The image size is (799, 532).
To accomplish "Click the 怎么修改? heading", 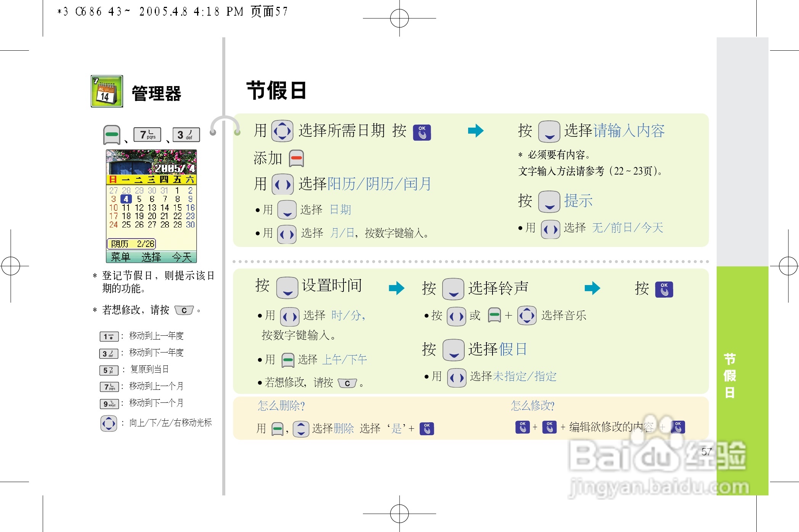I will click(532, 405).
